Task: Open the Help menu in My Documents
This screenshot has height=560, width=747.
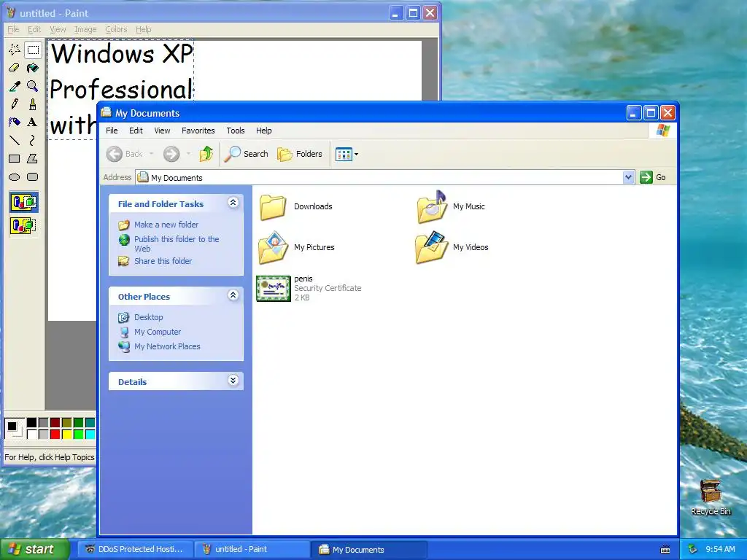Action: (x=263, y=131)
